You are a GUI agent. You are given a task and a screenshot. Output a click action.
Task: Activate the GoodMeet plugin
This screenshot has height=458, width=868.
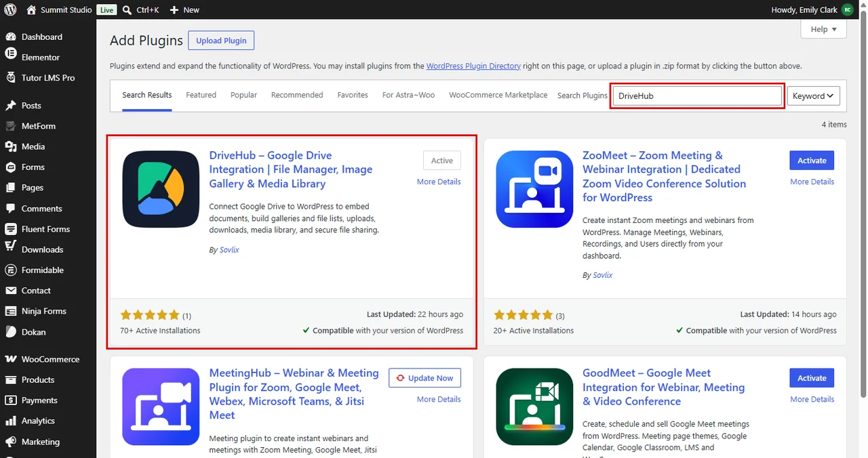812,378
